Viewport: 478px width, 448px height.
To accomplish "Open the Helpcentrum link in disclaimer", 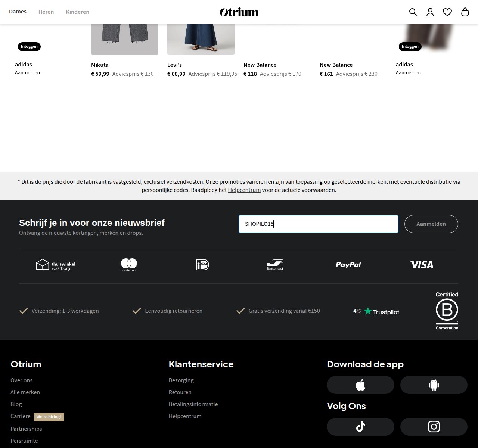I will pyautogui.click(x=244, y=190).
